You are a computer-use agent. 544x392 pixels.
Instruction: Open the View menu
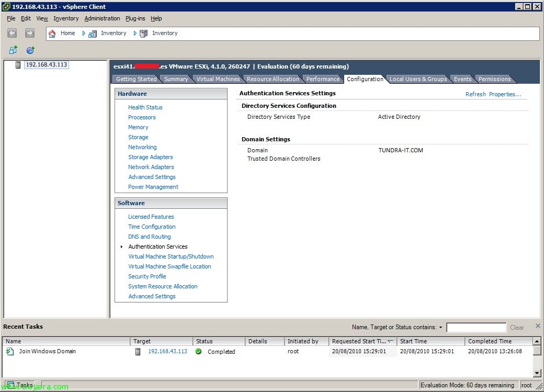click(x=42, y=18)
